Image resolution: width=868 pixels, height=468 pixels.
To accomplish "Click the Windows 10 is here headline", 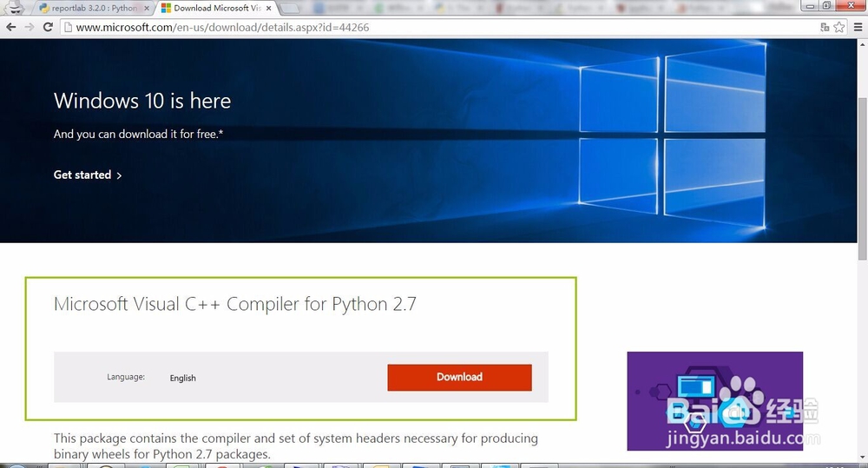I will pos(142,101).
